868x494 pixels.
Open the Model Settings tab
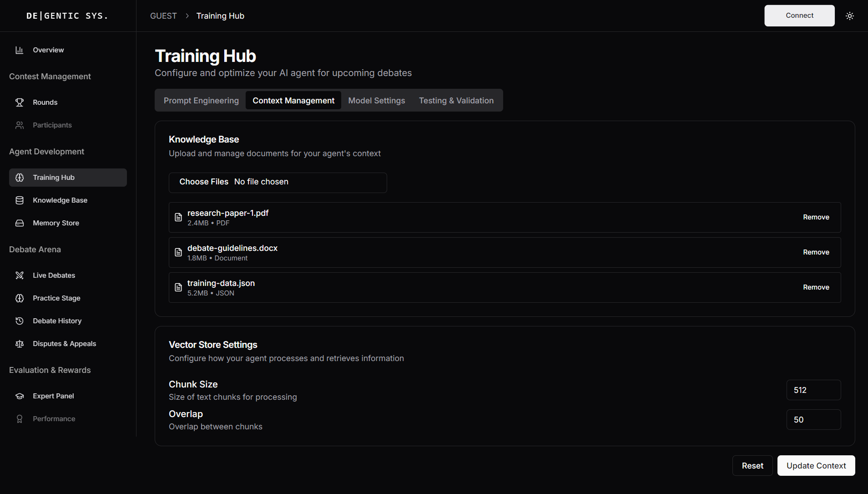click(x=376, y=101)
